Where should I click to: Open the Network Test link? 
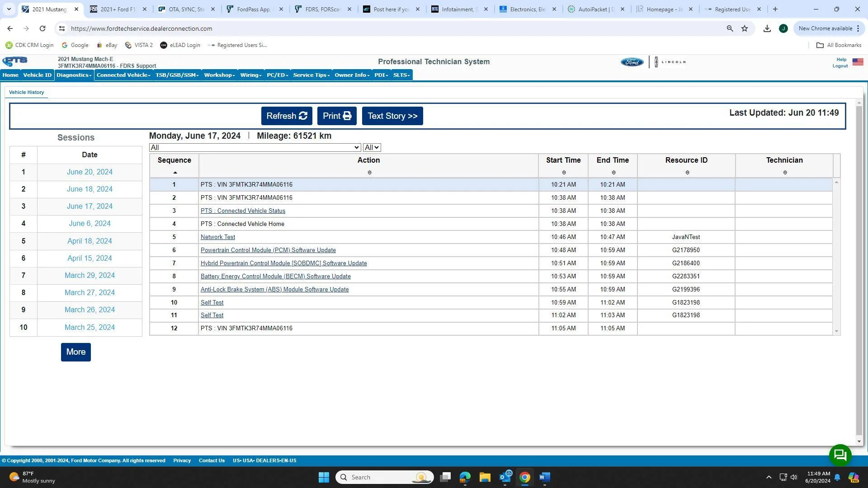click(217, 237)
